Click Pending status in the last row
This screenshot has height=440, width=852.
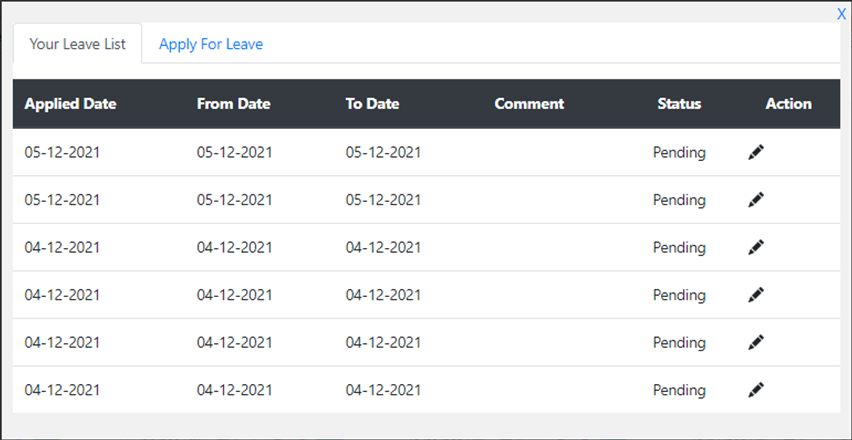(x=679, y=390)
